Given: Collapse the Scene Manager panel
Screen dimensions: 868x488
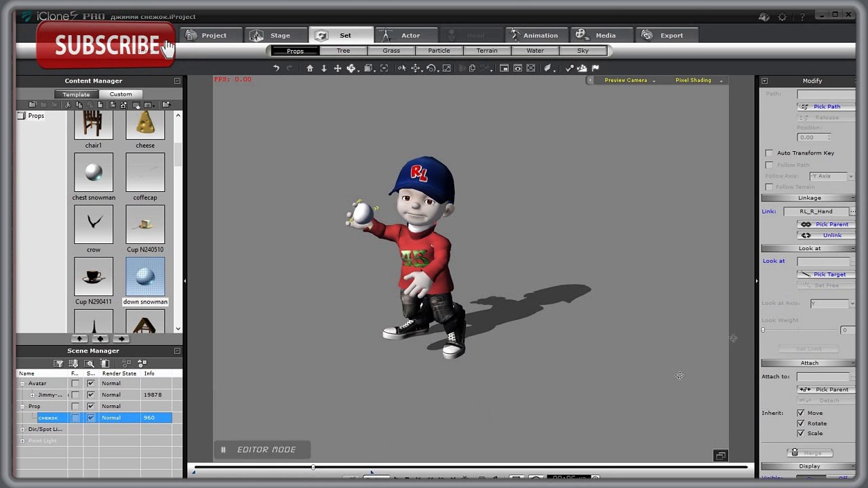Looking at the screenshot, I should point(177,351).
